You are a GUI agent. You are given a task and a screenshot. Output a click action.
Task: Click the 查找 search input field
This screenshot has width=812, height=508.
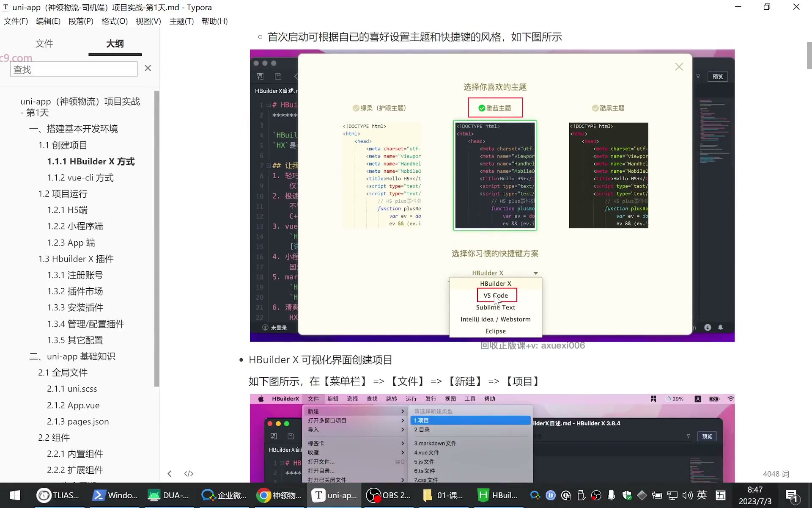[74, 69]
